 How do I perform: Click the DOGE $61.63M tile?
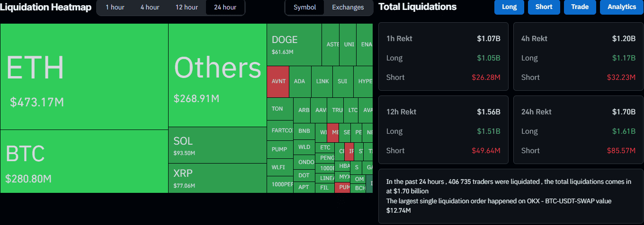294,44
